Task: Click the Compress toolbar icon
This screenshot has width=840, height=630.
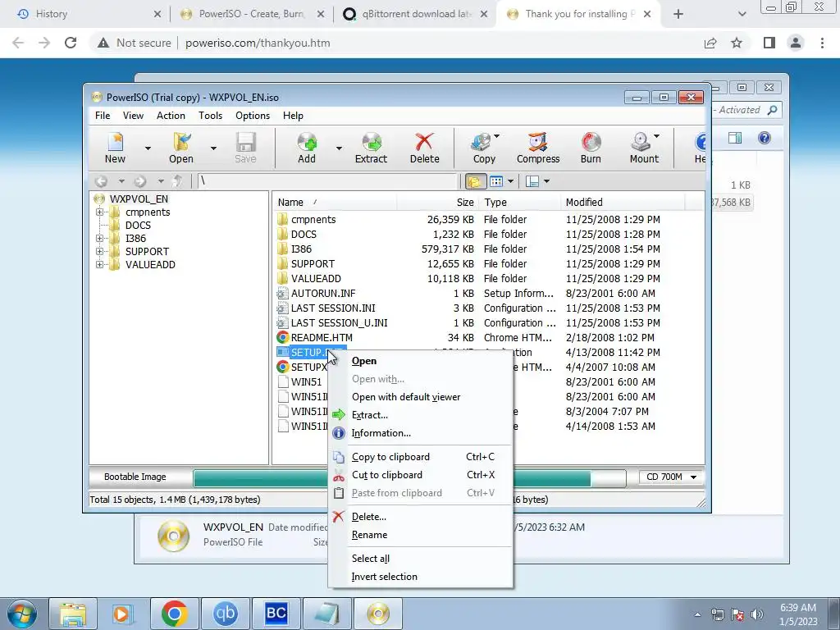Action: 538,143
